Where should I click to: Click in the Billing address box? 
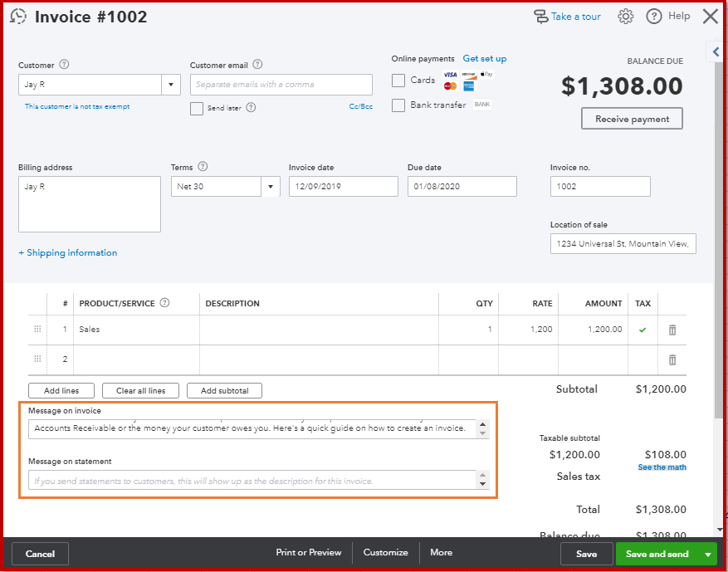point(90,204)
